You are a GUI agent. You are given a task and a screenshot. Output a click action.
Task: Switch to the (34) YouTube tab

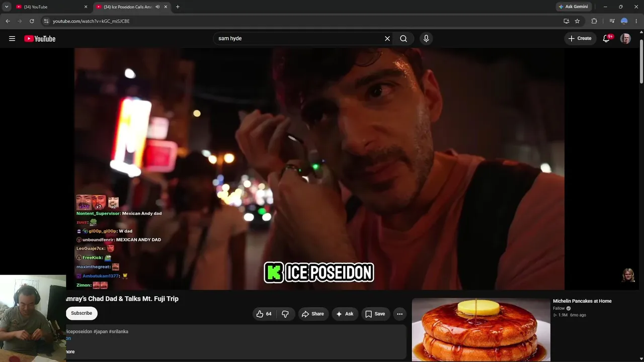click(51, 7)
